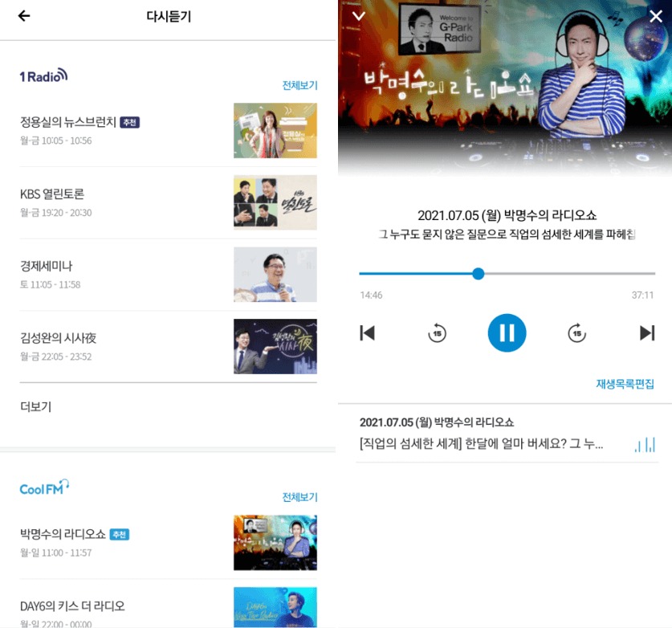Jump to previous track in playlist

pyautogui.click(x=367, y=332)
